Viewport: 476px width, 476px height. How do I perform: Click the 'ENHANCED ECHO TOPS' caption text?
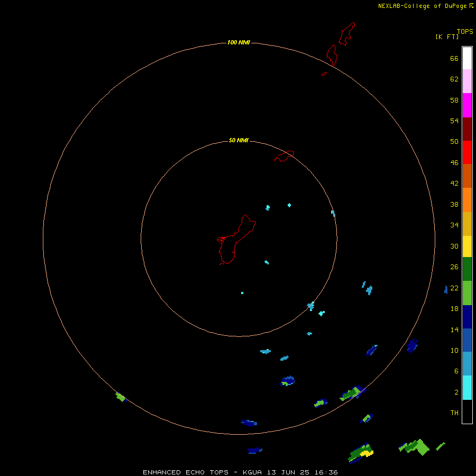click(x=186, y=472)
